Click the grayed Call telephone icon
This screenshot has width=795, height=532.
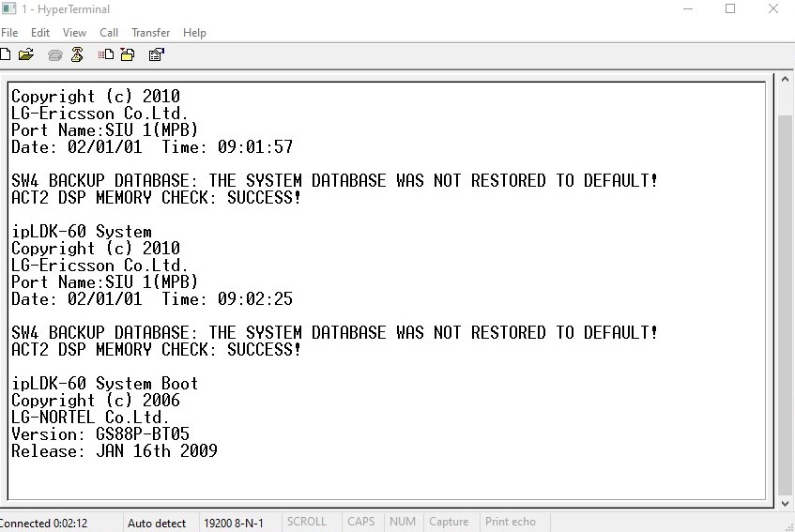coord(54,54)
